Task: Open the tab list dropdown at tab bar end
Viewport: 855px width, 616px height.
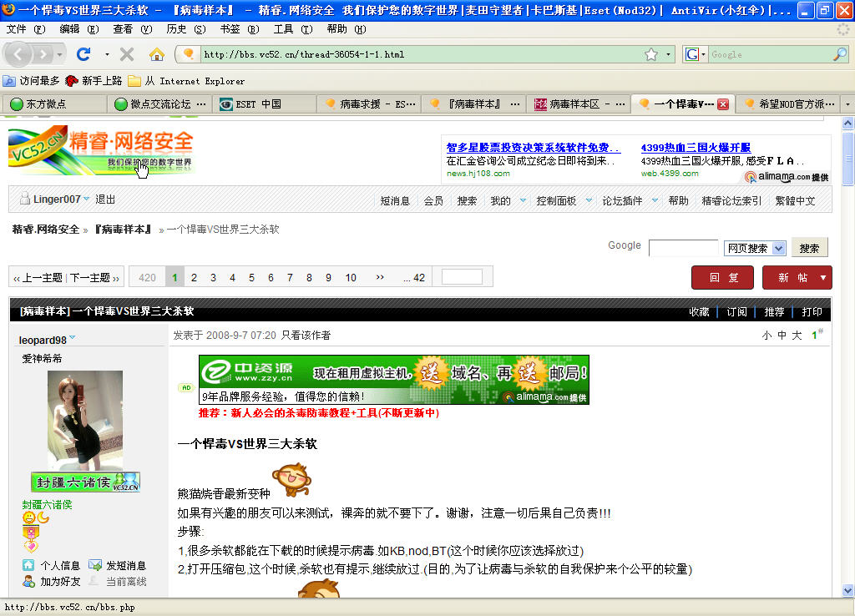Action: click(847, 104)
